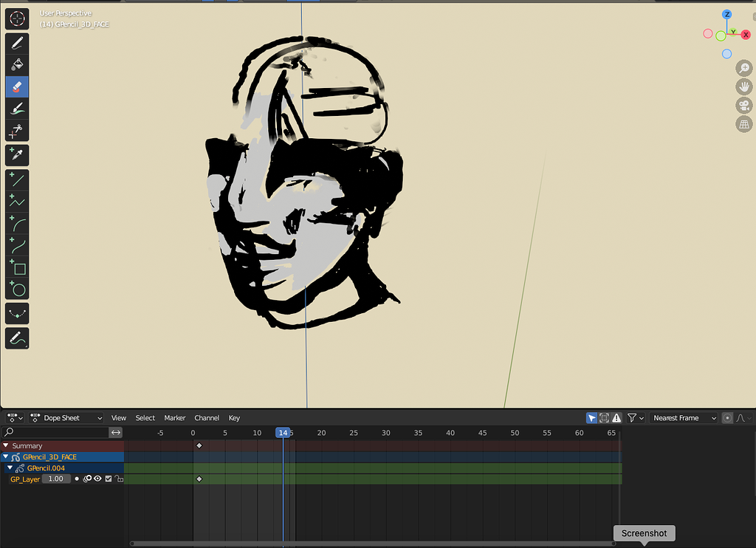
Task: Select the Interpolate tool
Action: pos(17,314)
